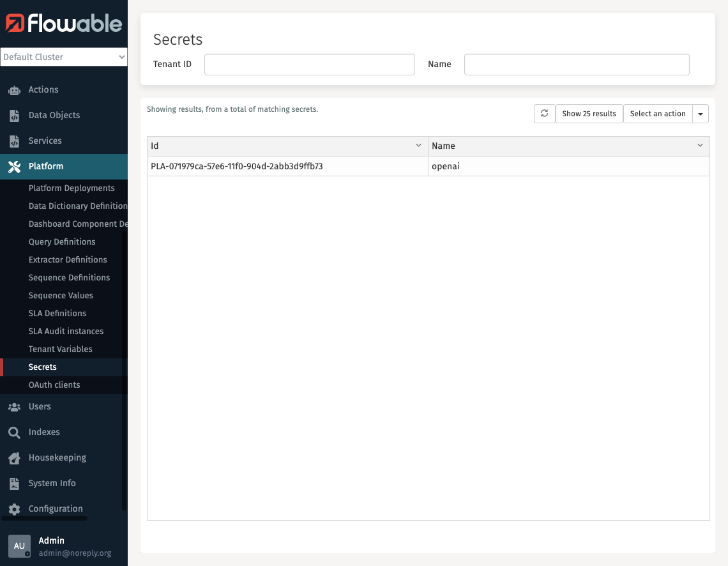This screenshot has width=728, height=566.
Task: Click the Configuration gear icon
Action: pyautogui.click(x=15, y=509)
